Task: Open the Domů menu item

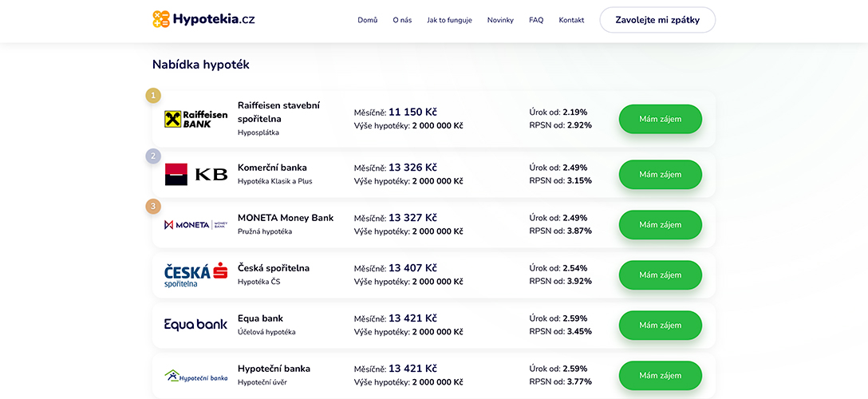Action: [x=368, y=20]
